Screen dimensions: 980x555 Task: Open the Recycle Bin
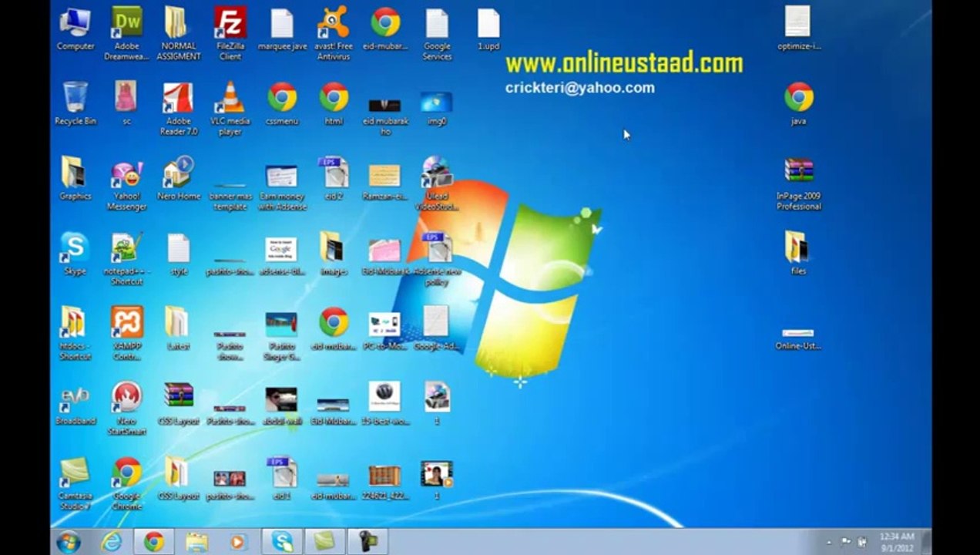pyautogui.click(x=76, y=103)
